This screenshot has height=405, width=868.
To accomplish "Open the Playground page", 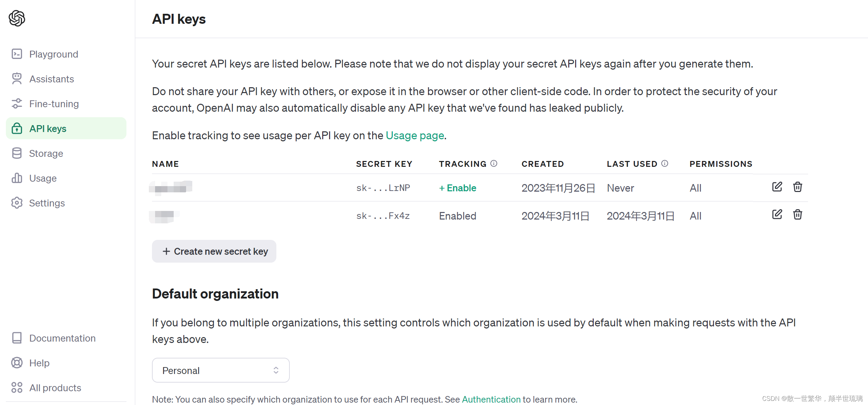I will pos(66,54).
